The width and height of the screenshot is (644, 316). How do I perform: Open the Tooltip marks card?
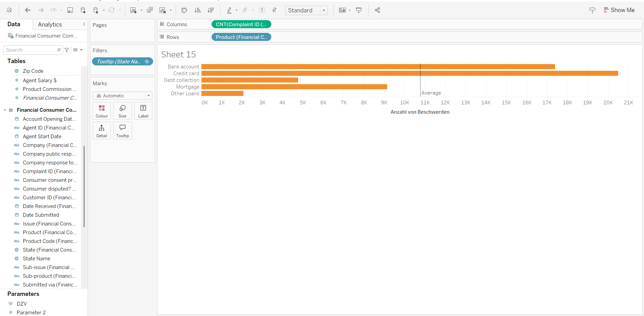click(x=123, y=131)
